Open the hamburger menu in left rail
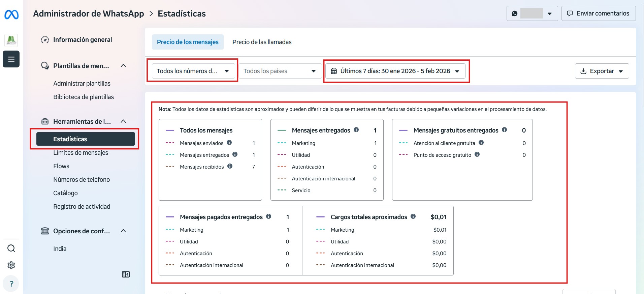Screen dimensions: 644x294 11,59
